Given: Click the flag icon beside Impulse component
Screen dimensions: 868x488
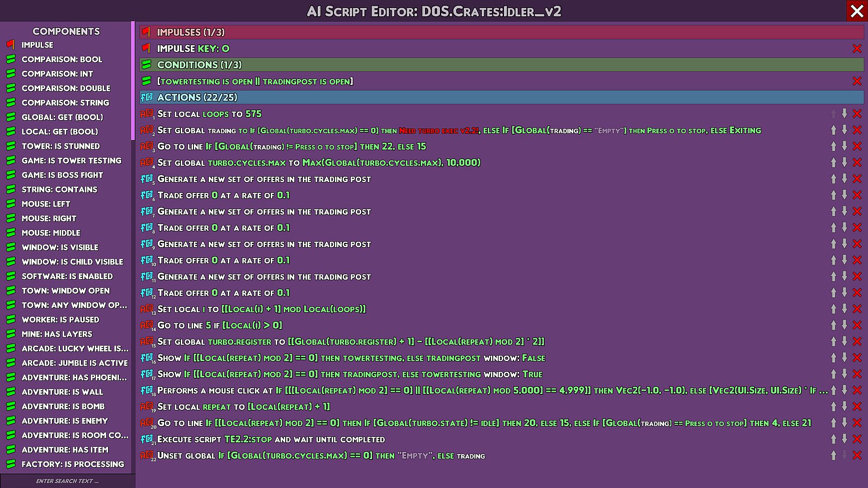Looking at the screenshot, I should [x=11, y=45].
